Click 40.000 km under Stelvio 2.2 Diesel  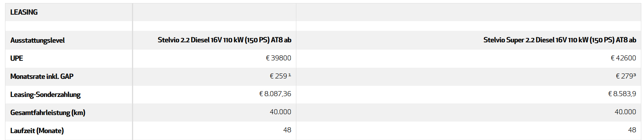tap(281, 112)
